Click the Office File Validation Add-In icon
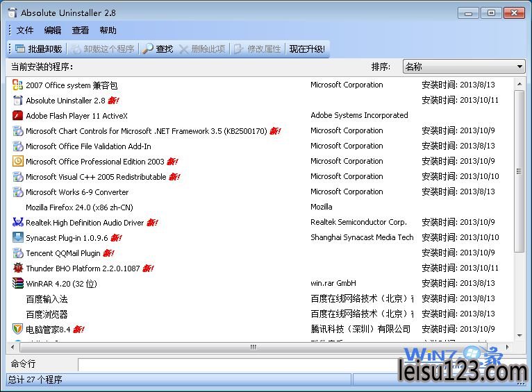 17,146
